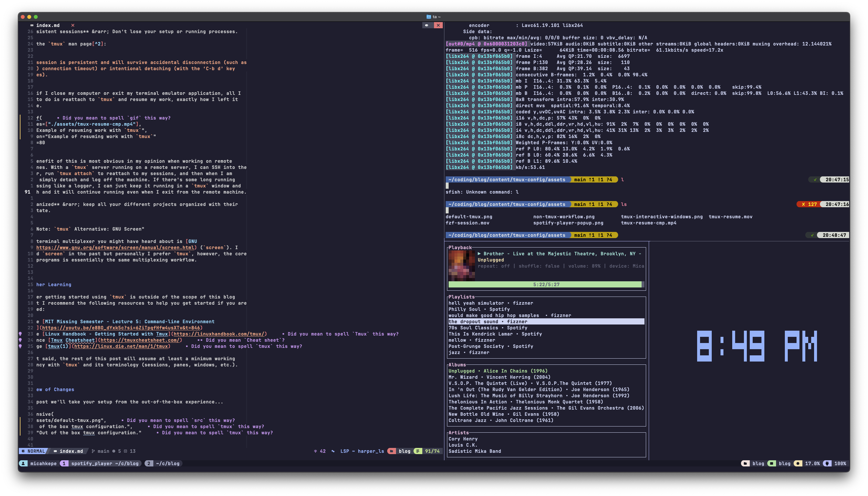The image size is (868, 496).
Task: Open album Coltrane Jazz by John Coltrane
Action: coord(501,420)
